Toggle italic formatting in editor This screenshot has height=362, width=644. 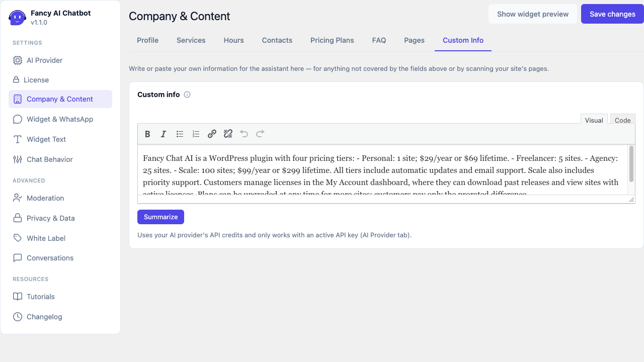(164, 134)
